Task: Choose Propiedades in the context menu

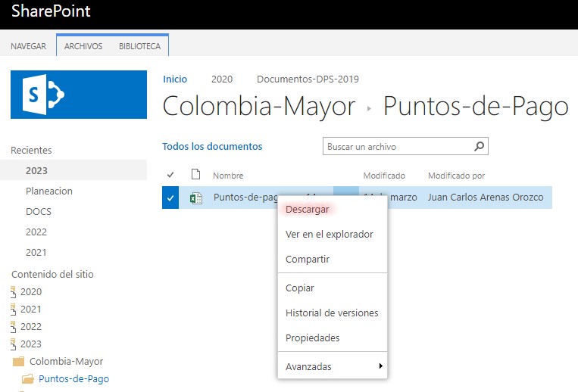Action: coord(312,338)
